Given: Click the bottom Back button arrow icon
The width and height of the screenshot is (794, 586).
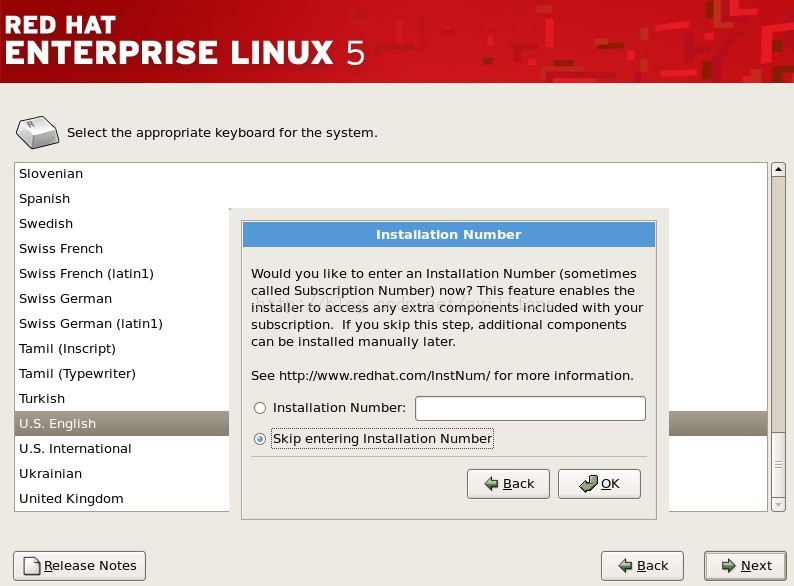Looking at the screenshot, I should click(x=624, y=566).
